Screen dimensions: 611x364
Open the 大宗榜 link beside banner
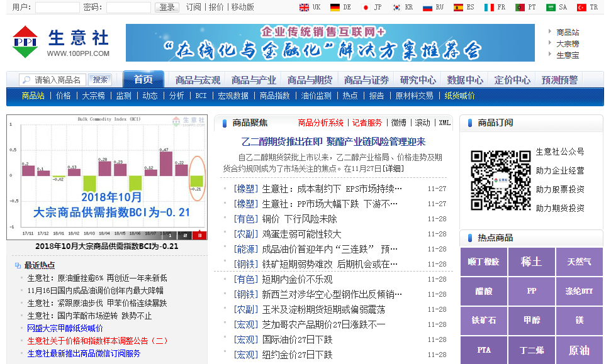568,44
